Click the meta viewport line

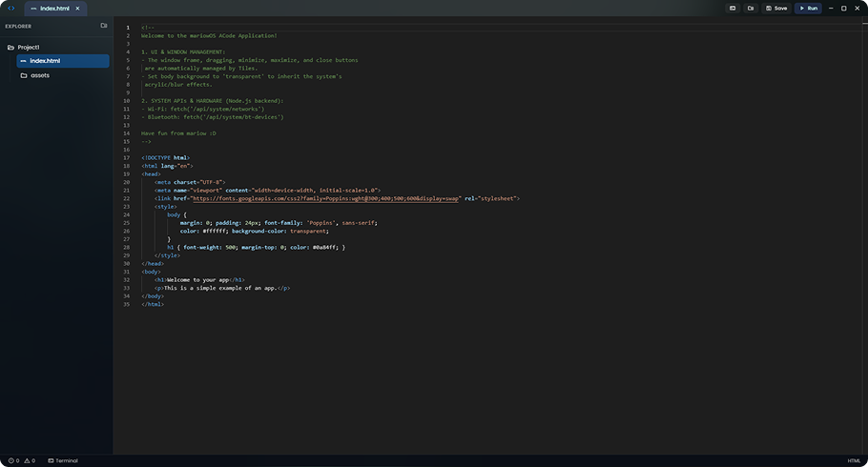pyautogui.click(x=267, y=191)
